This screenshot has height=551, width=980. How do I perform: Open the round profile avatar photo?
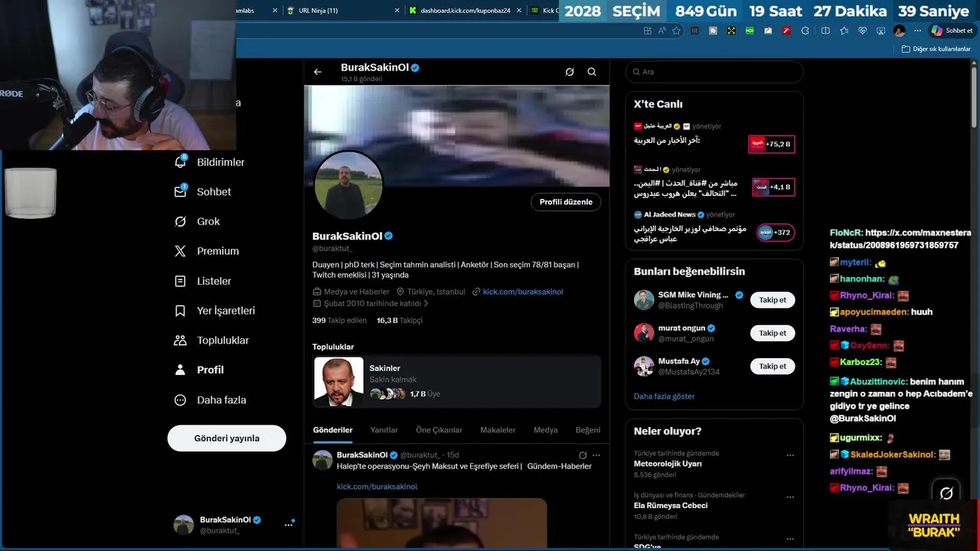(x=348, y=184)
